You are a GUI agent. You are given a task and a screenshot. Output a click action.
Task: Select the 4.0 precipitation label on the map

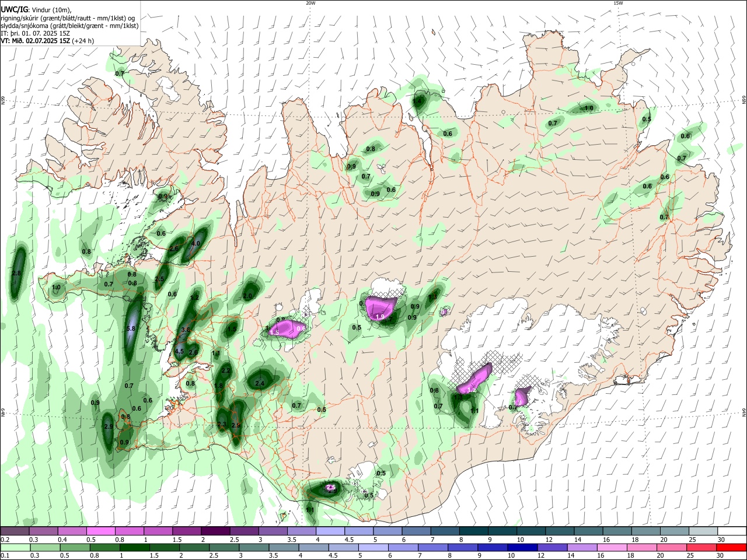(196, 243)
